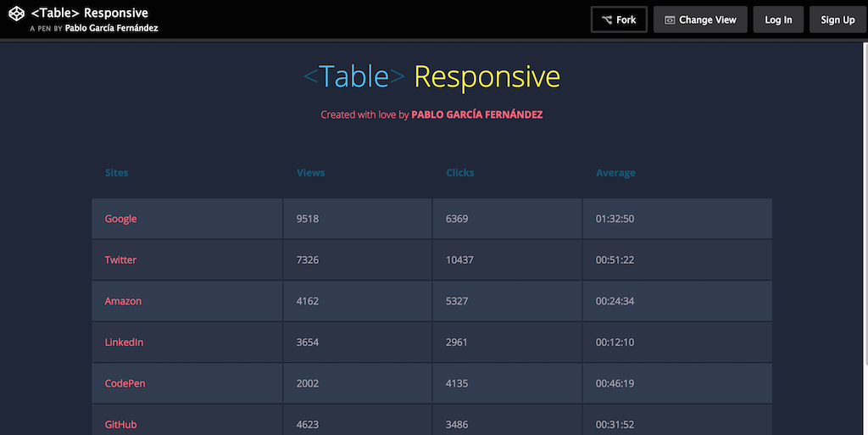Click the Sign Up button
The height and width of the screenshot is (435, 868).
click(x=837, y=20)
